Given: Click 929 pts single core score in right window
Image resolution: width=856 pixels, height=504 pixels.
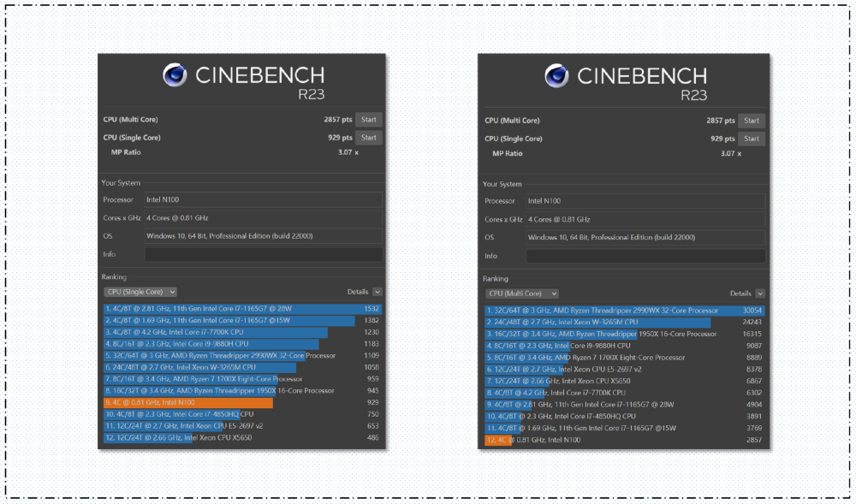Looking at the screenshot, I should point(722,139).
